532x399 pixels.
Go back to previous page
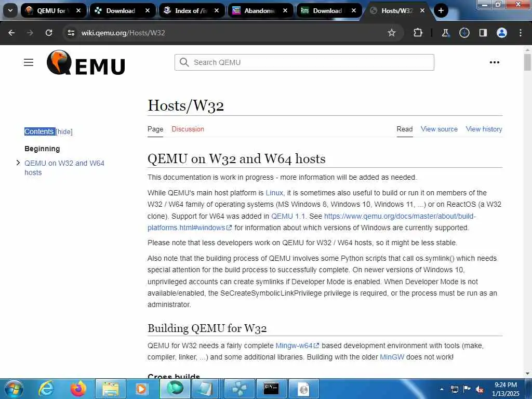click(x=11, y=33)
